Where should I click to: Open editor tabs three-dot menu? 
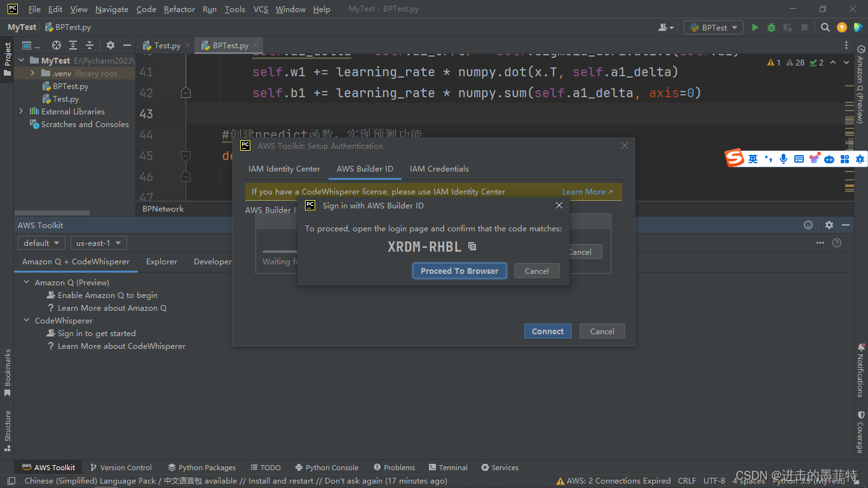(846, 45)
